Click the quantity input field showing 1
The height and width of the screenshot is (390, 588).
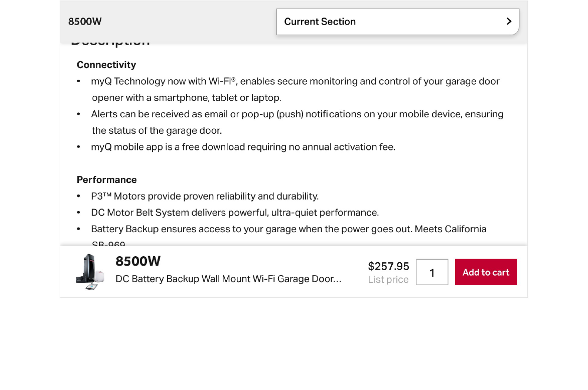[x=432, y=272]
